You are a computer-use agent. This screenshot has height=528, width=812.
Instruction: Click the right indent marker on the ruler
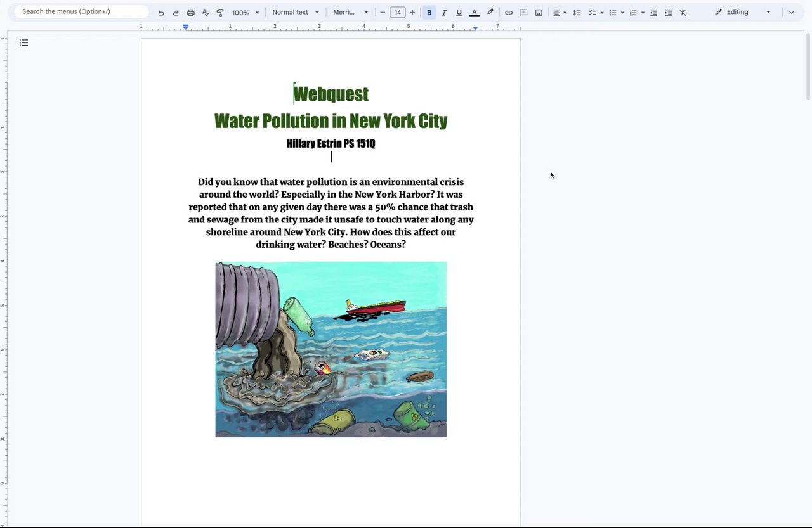(x=475, y=28)
